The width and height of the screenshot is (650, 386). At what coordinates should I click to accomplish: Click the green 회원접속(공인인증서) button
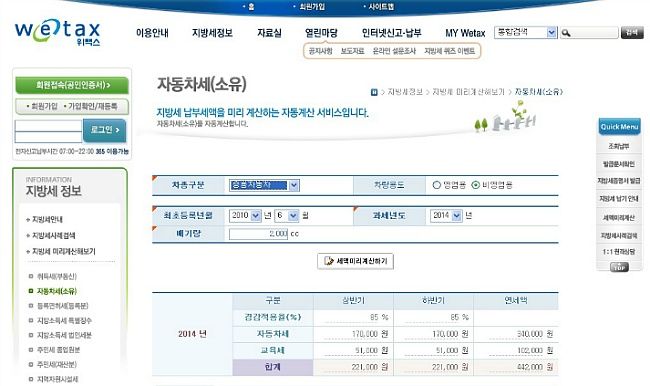click(x=72, y=85)
